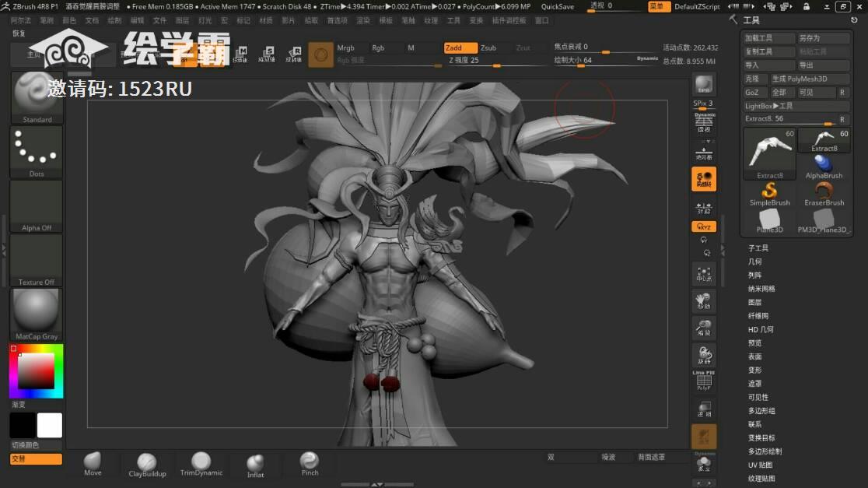Expand the 遮罩 subpalette

pos(754,384)
